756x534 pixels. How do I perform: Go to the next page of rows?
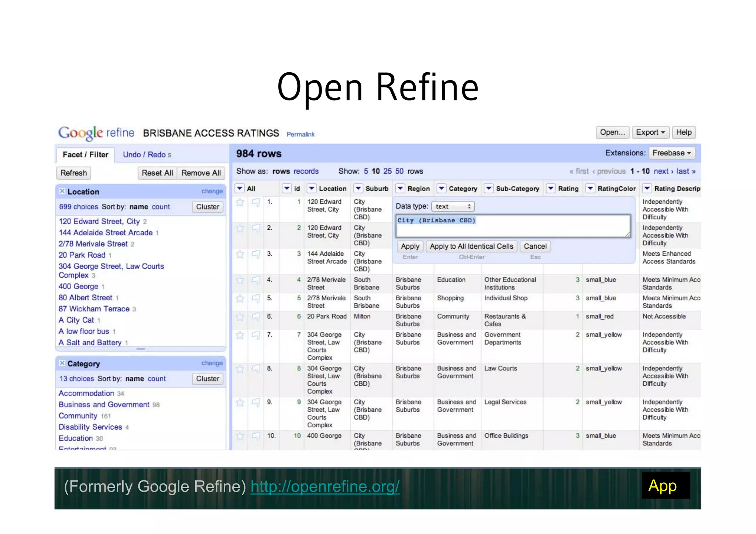[x=663, y=171]
